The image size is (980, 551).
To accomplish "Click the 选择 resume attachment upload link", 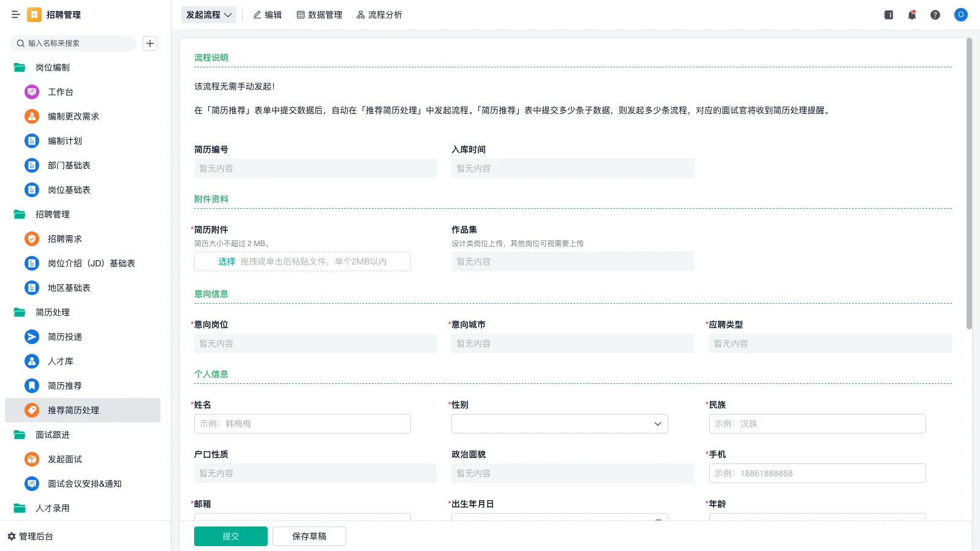I will 226,261.
